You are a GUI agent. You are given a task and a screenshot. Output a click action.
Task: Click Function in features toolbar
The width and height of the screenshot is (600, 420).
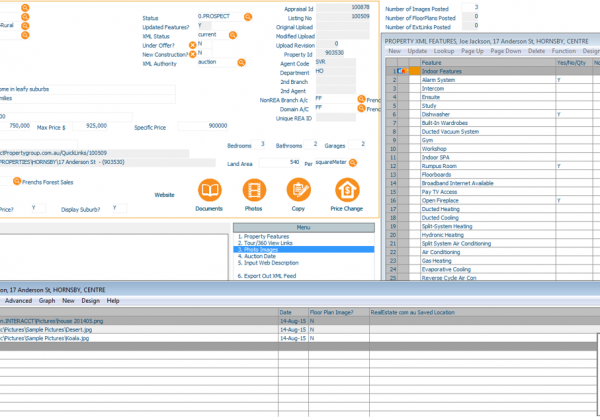click(x=563, y=51)
